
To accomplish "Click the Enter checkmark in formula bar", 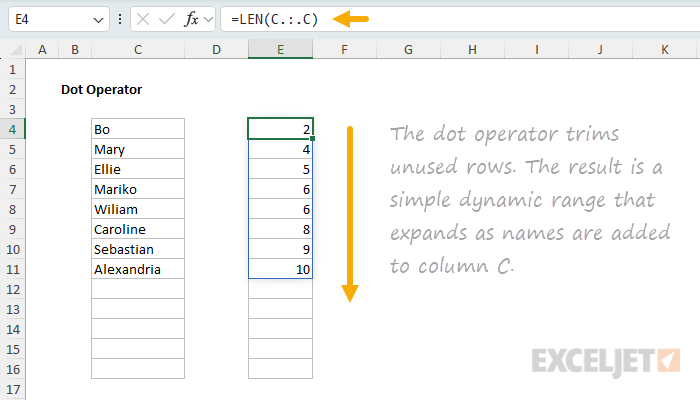I will point(167,19).
